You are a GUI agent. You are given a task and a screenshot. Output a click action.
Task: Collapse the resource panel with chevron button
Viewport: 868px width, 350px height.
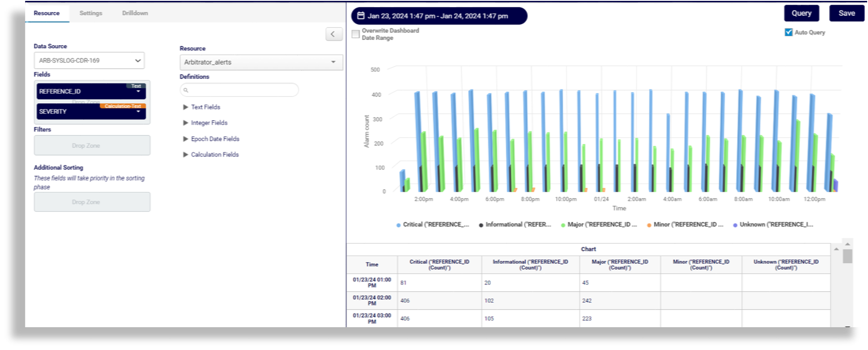(x=333, y=34)
